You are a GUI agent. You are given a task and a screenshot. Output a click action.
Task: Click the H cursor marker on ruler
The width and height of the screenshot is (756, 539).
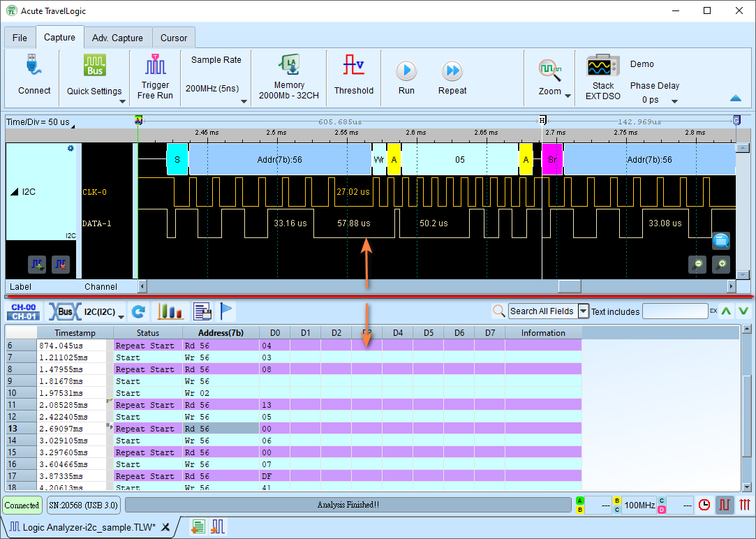tap(542, 120)
